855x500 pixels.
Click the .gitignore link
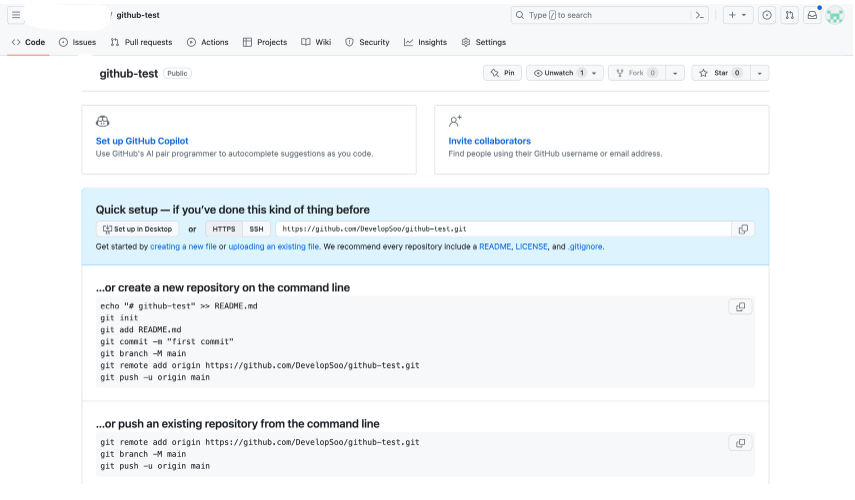pyautogui.click(x=585, y=246)
